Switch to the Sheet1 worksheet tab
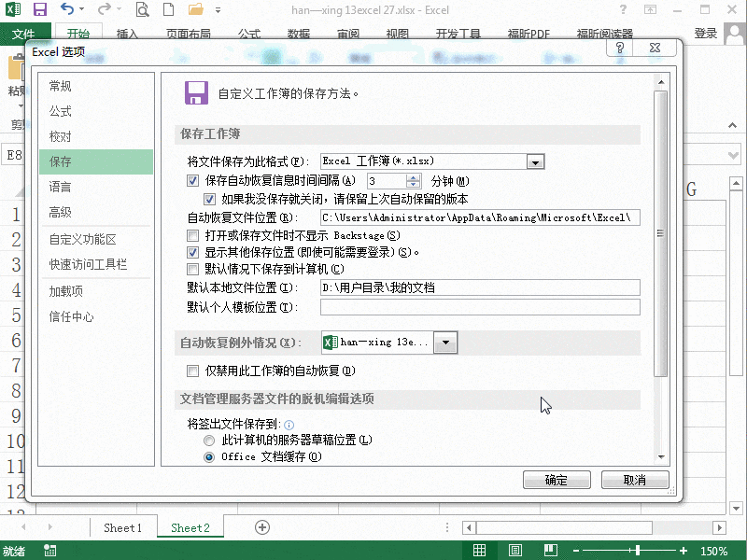 tap(124, 527)
